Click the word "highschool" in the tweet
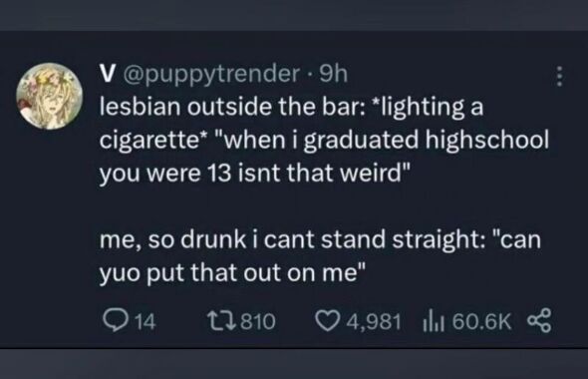 coord(486,141)
